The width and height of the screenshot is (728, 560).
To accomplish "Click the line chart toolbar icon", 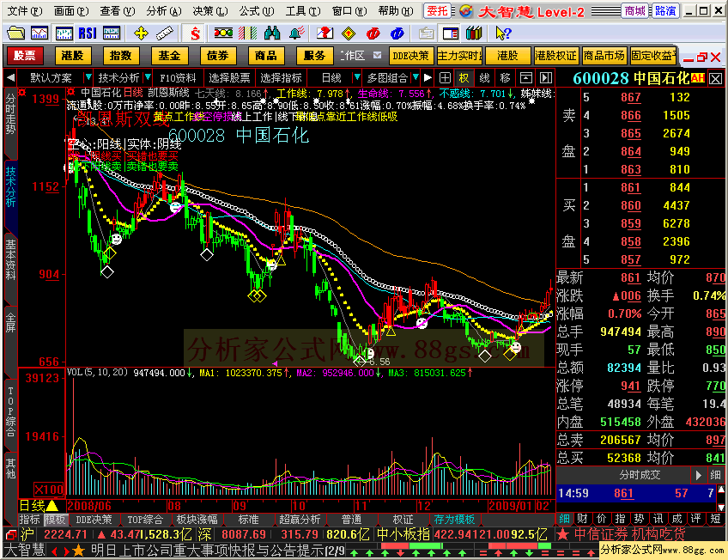I will click(x=39, y=33).
